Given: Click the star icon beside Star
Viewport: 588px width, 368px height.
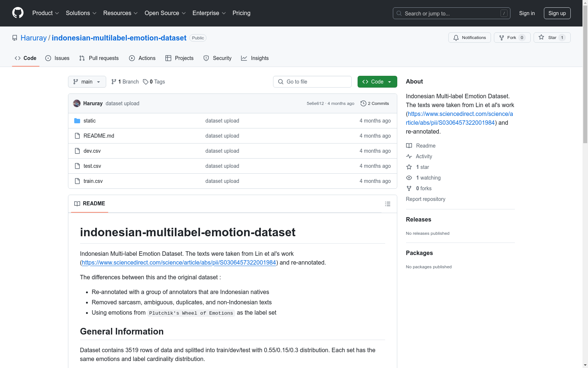Looking at the screenshot, I should pos(541,37).
